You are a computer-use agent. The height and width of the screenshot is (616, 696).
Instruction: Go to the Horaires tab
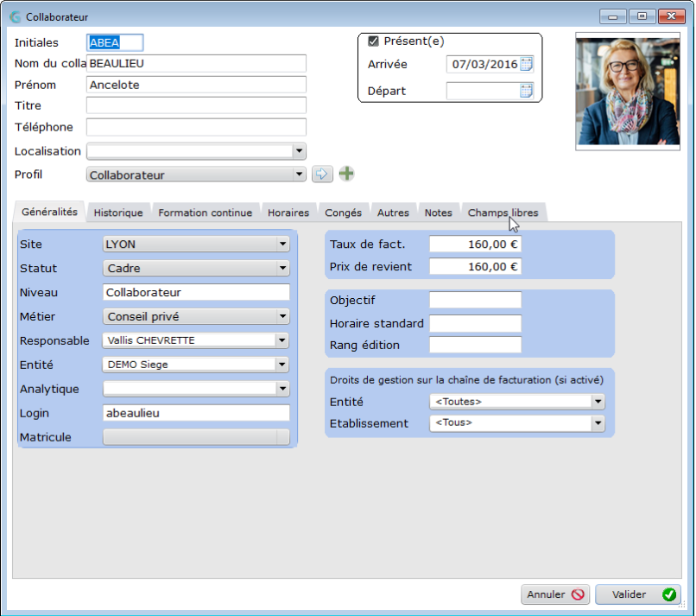pos(288,213)
